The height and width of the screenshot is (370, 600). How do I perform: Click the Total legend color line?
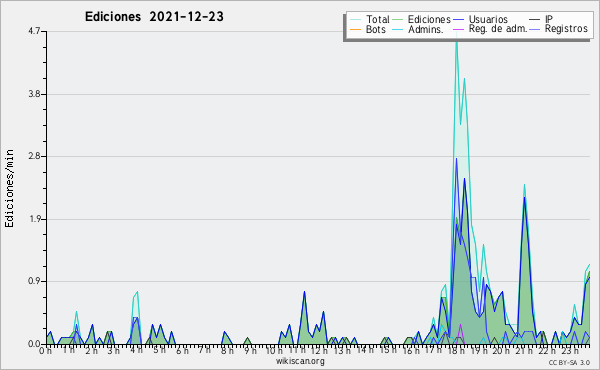[355, 20]
